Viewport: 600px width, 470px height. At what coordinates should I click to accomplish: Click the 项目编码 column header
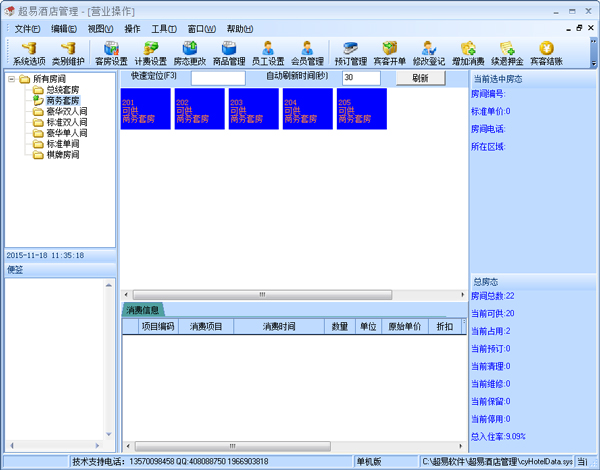(x=158, y=326)
